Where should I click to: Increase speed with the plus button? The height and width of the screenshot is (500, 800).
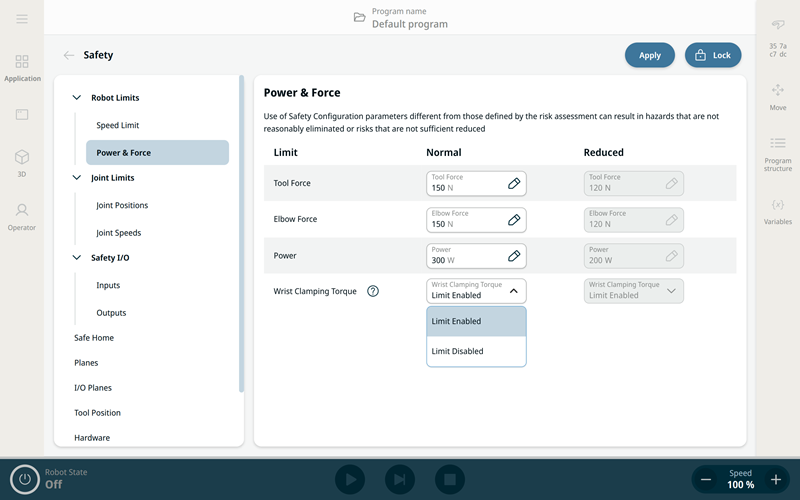coord(775,480)
